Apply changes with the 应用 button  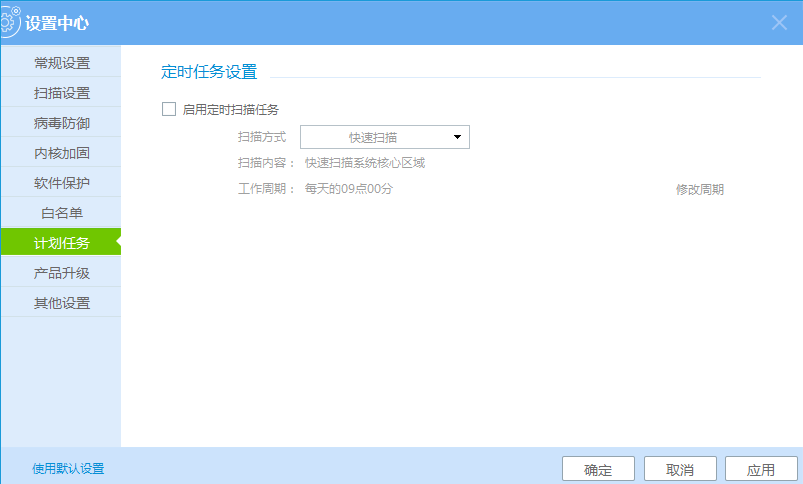(x=761, y=469)
